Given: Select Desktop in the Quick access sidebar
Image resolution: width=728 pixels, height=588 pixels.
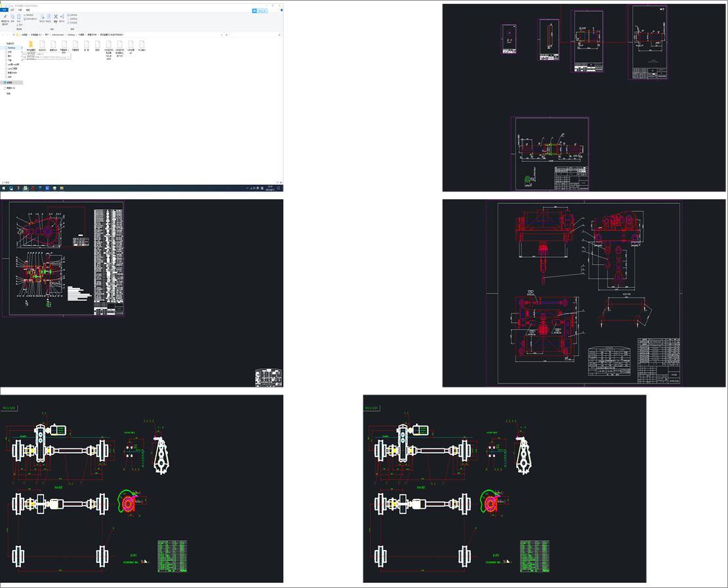Looking at the screenshot, I should [x=12, y=48].
